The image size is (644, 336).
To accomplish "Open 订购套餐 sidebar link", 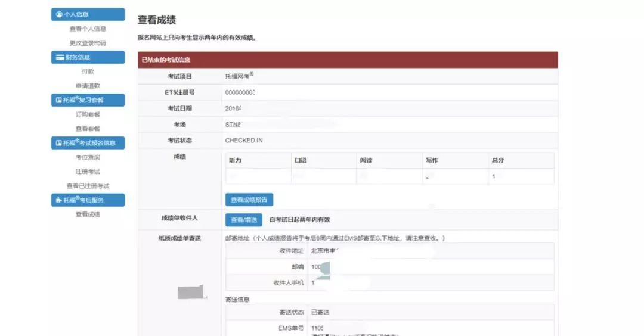I will pyautogui.click(x=88, y=114).
